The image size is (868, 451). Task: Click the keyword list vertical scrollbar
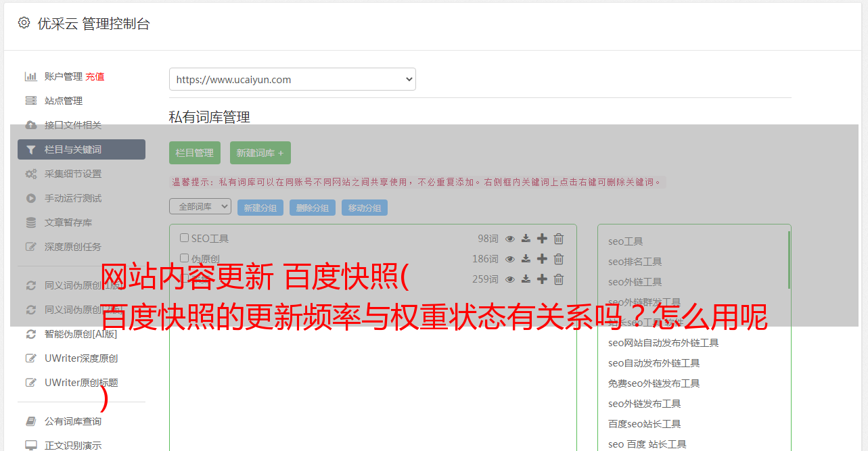(789, 260)
